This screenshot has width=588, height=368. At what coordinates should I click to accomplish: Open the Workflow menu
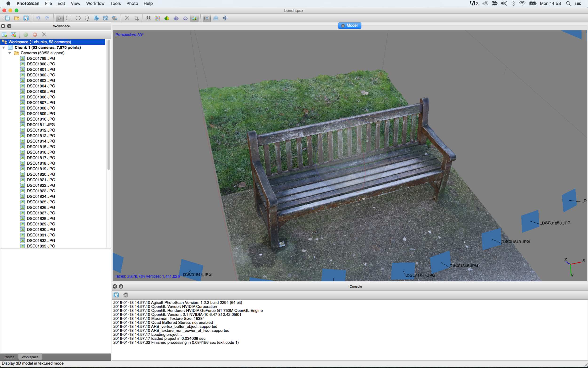coord(95,3)
